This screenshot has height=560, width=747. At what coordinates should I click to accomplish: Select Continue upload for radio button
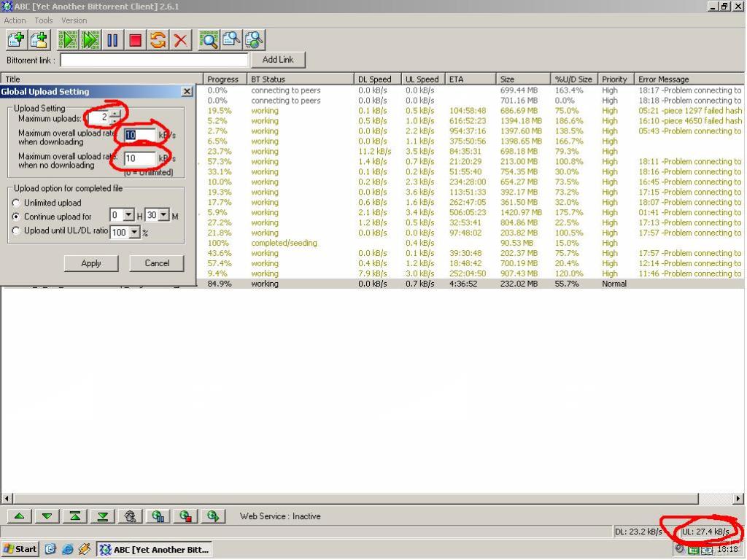(16, 217)
